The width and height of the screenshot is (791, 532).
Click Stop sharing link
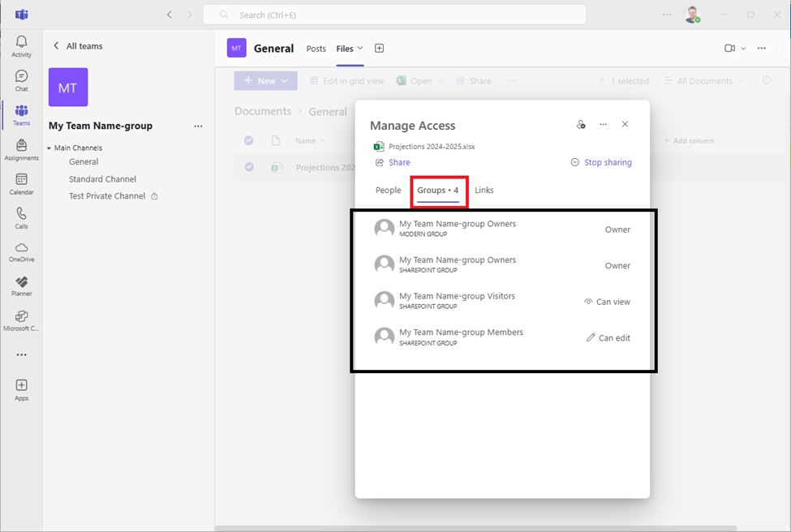pos(601,162)
